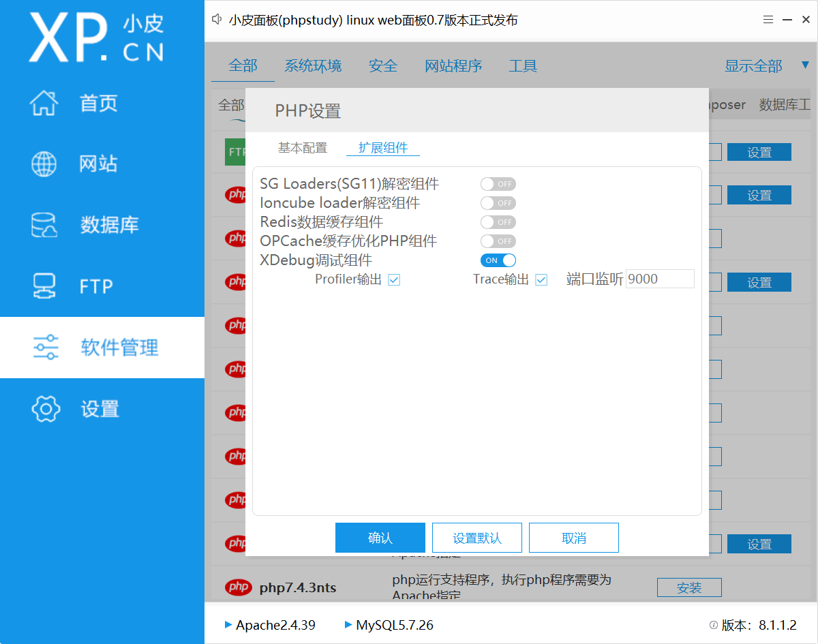Click the 端口监听 label
Image resolution: width=818 pixels, height=644 pixels.
click(595, 279)
